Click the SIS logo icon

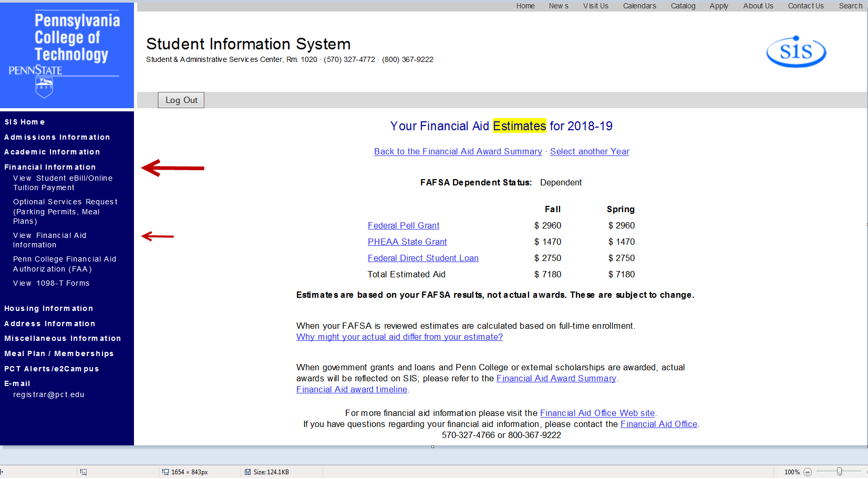(796, 51)
